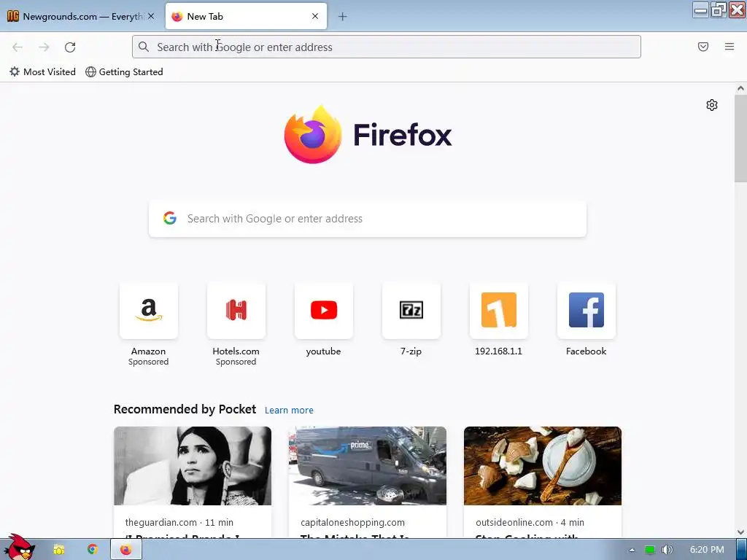Click the green network tray icon
This screenshot has height=560, width=747.
click(650, 550)
